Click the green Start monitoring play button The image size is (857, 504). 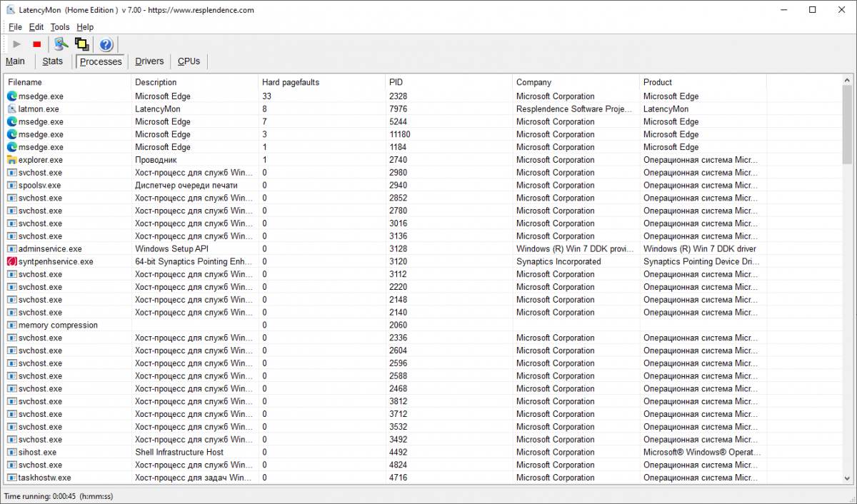[17, 44]
